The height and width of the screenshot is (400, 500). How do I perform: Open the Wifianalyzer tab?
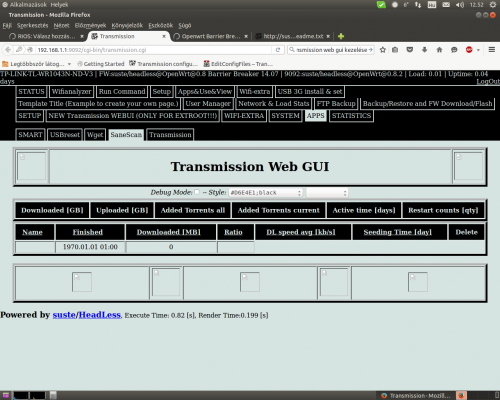[71, 92]
